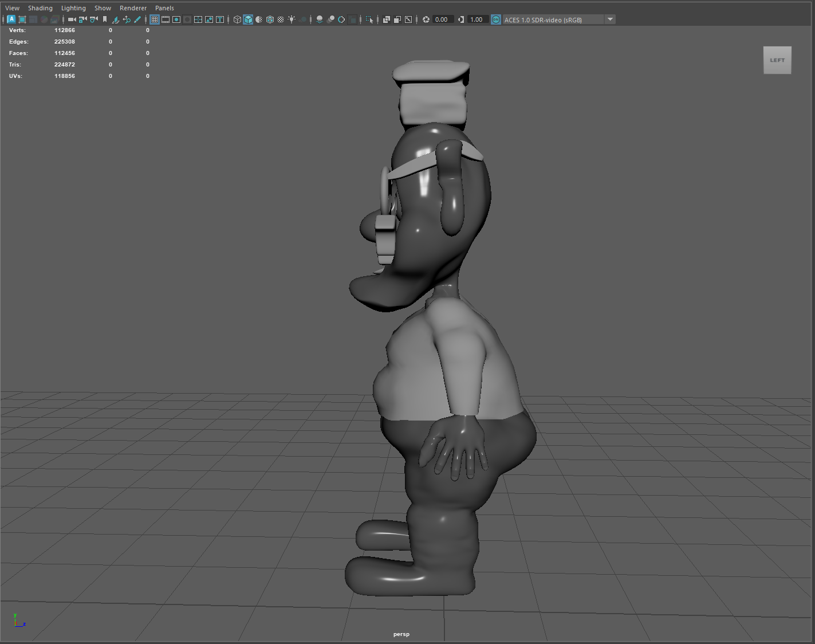The image size is (815, 644).
Task: Click the Use Default Material icon
Action: pos(259,19)
